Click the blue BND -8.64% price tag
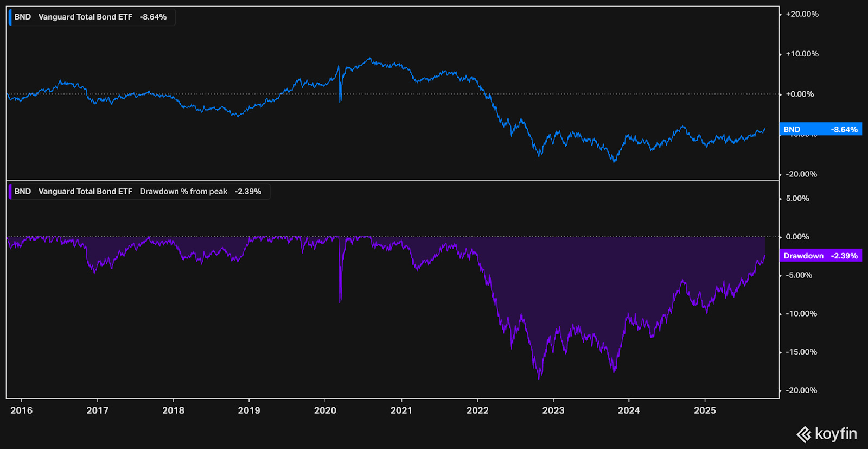868x449 pixels. click(821, 129)
